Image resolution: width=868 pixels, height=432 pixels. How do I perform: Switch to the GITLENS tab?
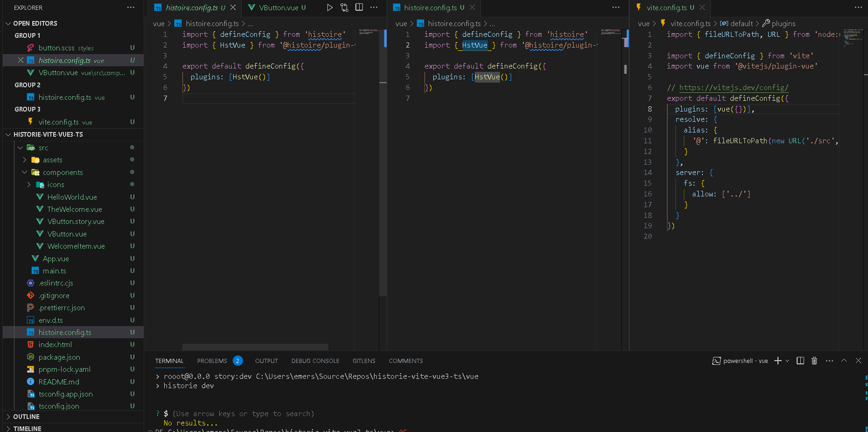point(364,361)
